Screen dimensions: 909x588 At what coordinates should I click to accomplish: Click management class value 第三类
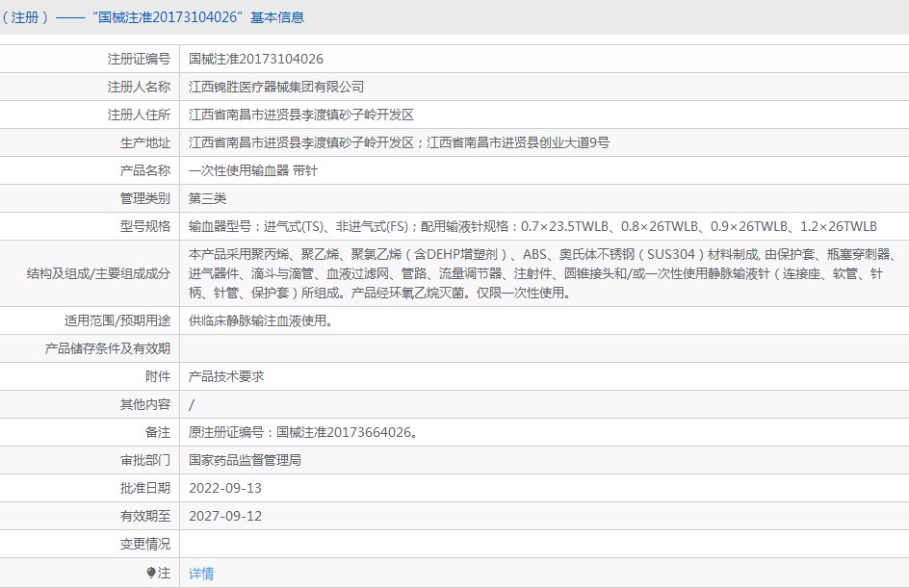(207, 198)
